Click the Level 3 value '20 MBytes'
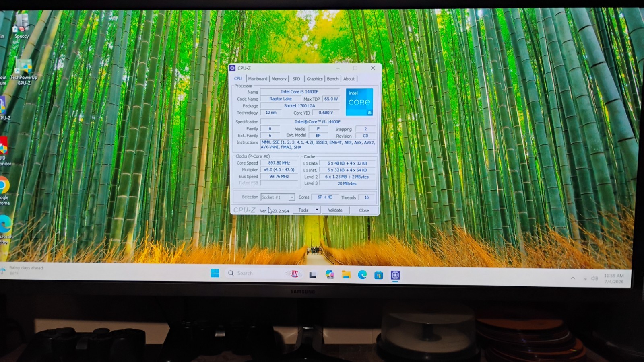644x362 pixels. pos(347,183)
